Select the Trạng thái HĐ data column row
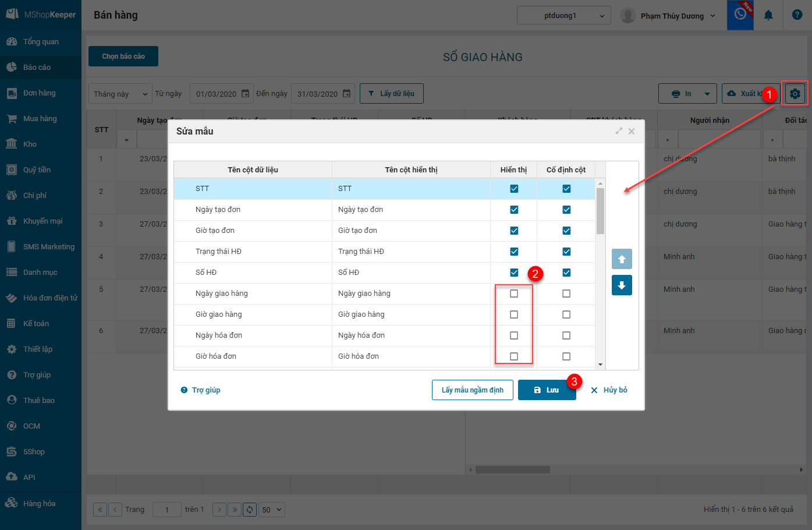Viewport: 812px width, 530px height. 384,252
